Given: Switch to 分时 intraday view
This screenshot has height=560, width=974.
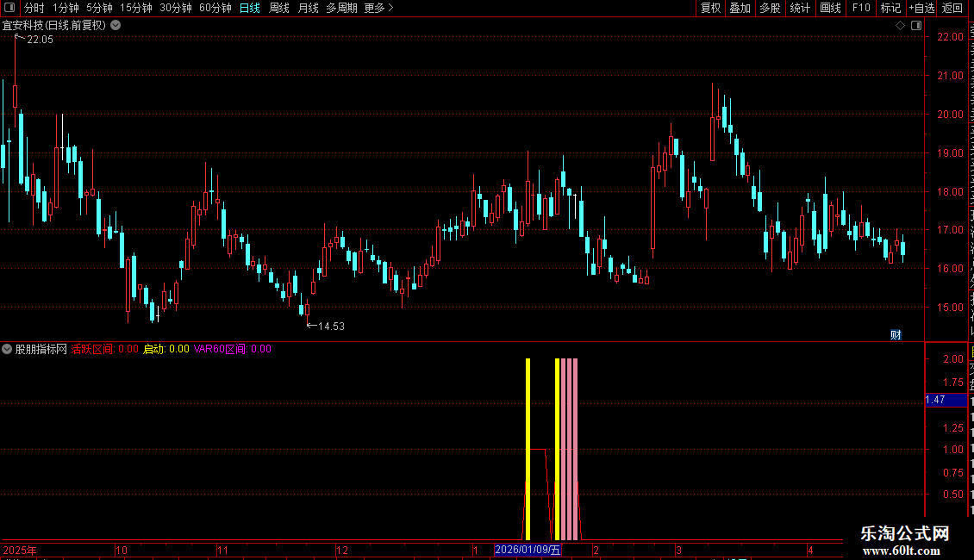Looking at the screenshot, I should tap(34, 8).
